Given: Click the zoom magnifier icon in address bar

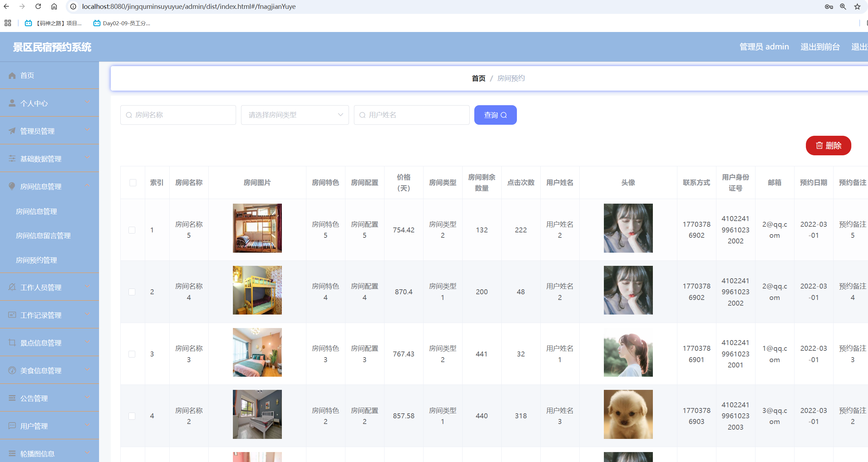Looking at the screenshot, I should (843, 6).
